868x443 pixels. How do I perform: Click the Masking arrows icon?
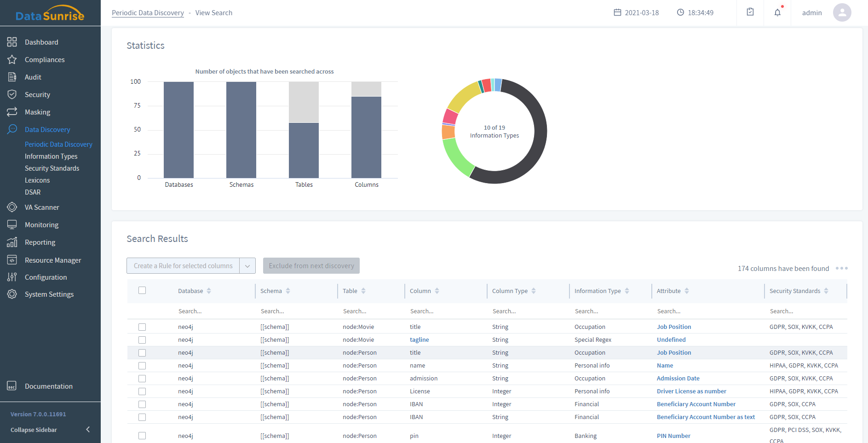[x=12, y=112]
